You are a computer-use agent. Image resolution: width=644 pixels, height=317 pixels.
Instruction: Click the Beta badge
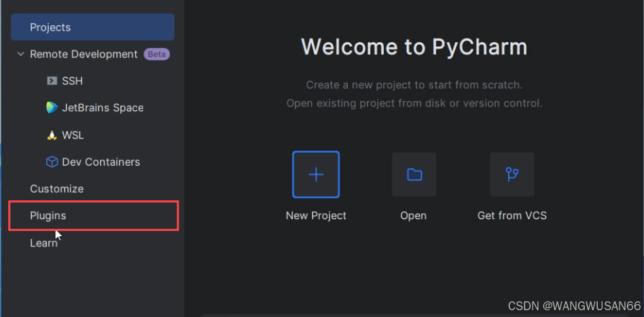click(x=156, y=54)
